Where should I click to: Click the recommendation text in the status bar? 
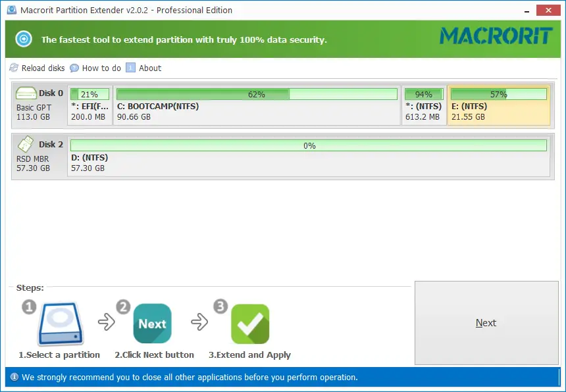click(x=190, y=378)
